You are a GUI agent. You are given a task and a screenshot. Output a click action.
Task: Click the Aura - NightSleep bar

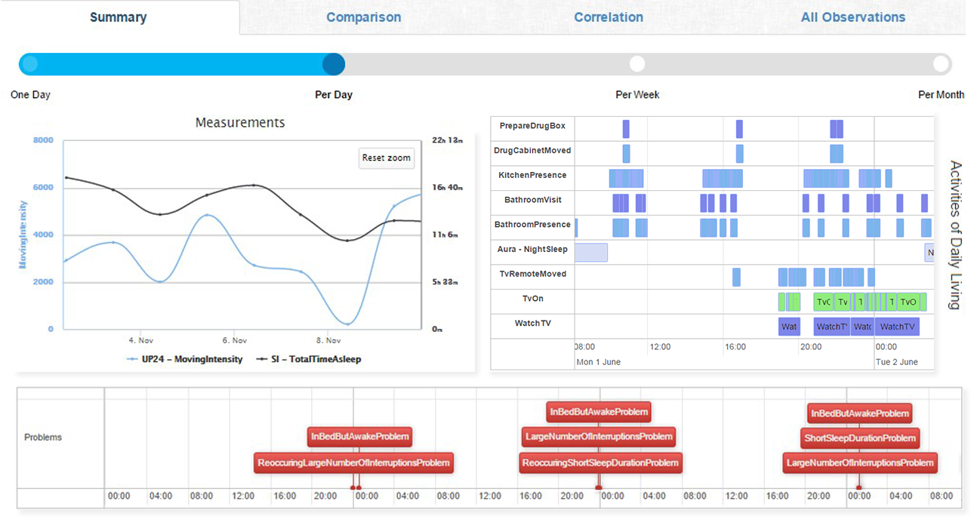click(591, 253)
